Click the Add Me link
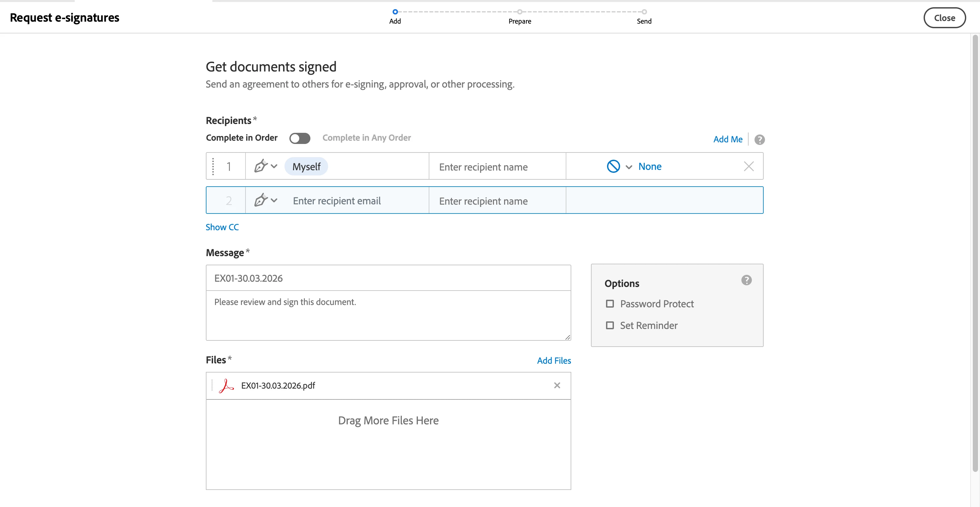This screenshot has width=980, height=507. coord(727,139)
